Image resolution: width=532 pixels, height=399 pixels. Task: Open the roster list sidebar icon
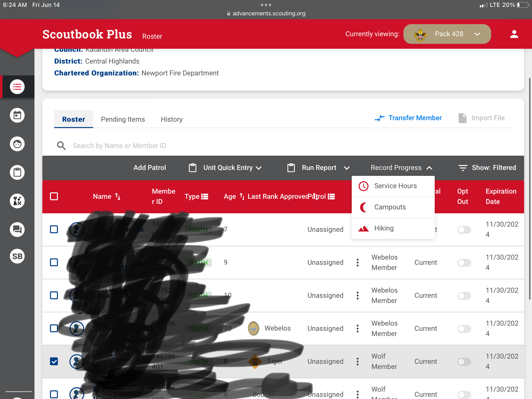[x=17, y=87]
